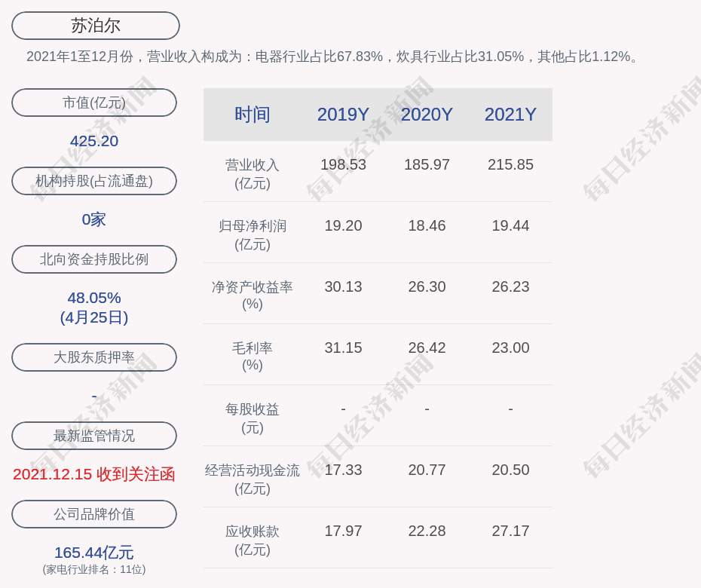Select gross margin value 26.42
This screenshot has height=588, width=701.
pyautogui.click(x=427, y=348)
